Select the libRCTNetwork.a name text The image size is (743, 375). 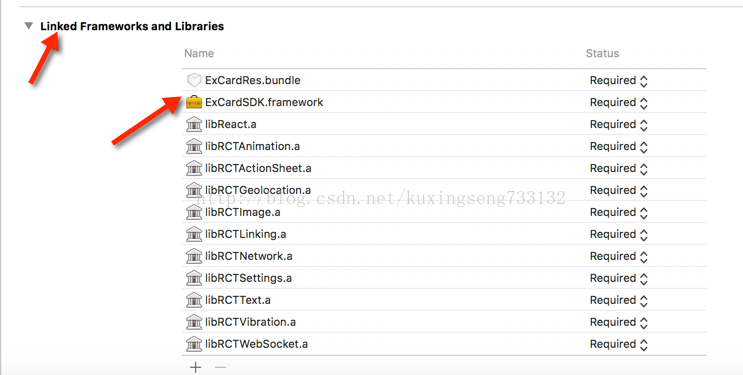249,256
